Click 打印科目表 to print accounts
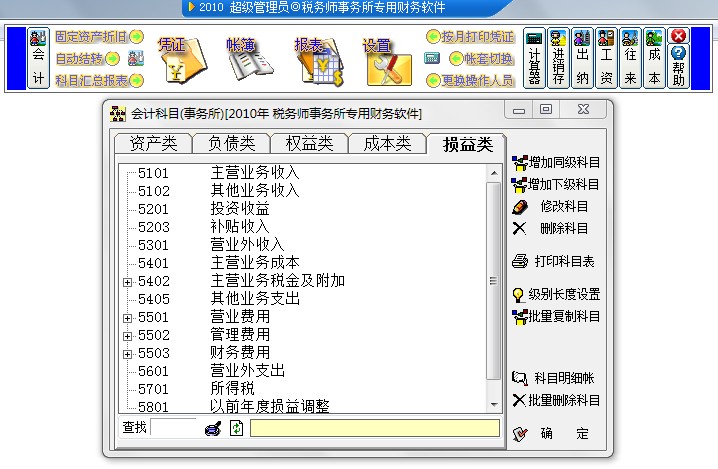 (x=555, y=261)
